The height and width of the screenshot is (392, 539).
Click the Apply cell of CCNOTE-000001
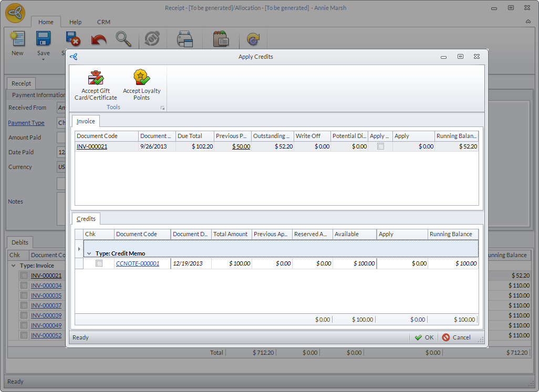coord(402,263)
